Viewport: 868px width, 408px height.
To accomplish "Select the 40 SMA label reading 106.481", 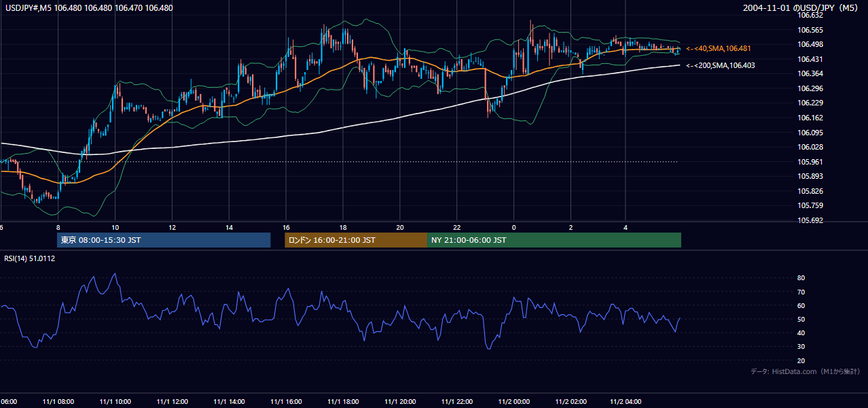I will (719, 49).
